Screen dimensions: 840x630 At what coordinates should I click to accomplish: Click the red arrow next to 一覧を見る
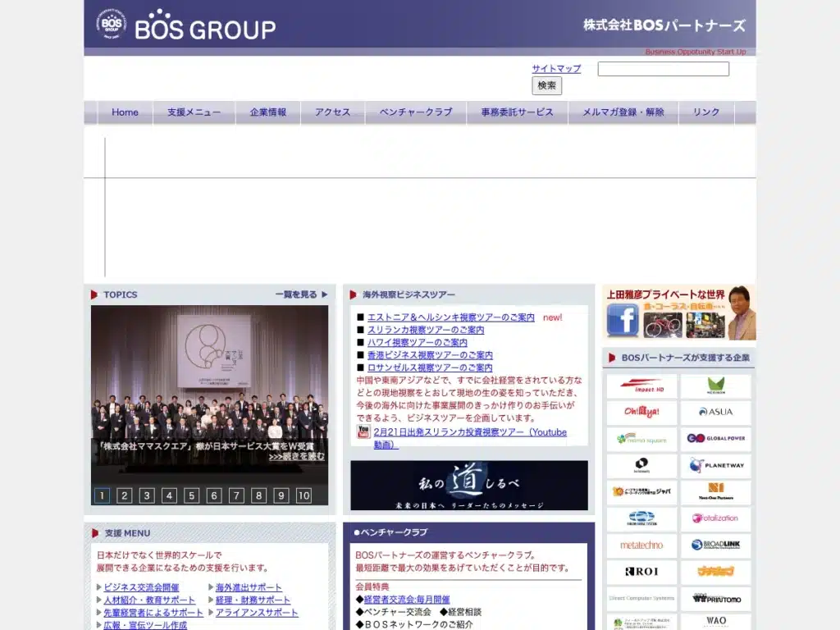pos(325,294)
